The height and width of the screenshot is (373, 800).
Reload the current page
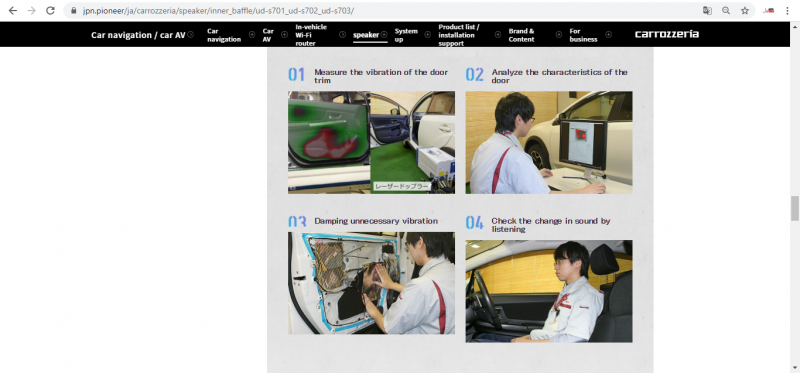coord(50,11)
